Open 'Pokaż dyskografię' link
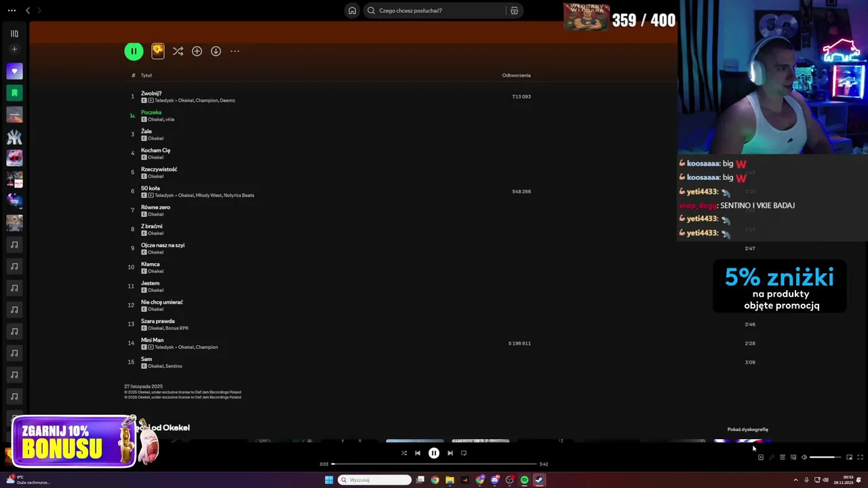868x488 pixels. [747, 429]
